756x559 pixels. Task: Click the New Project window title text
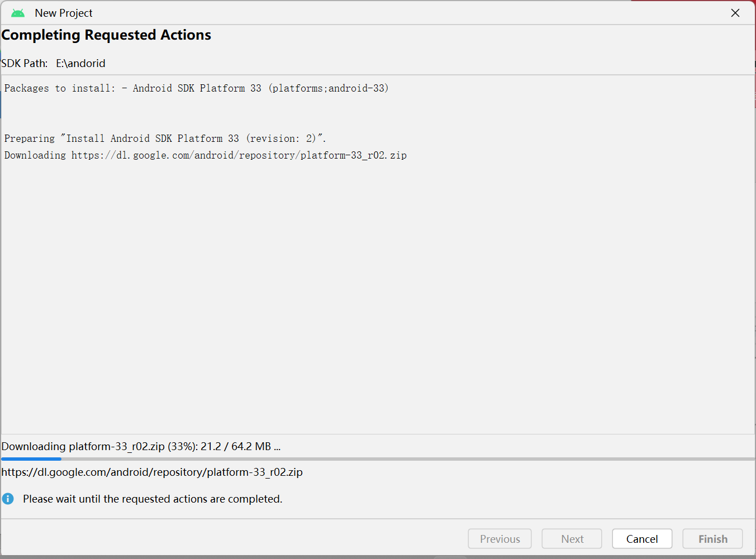click(64, 13)
